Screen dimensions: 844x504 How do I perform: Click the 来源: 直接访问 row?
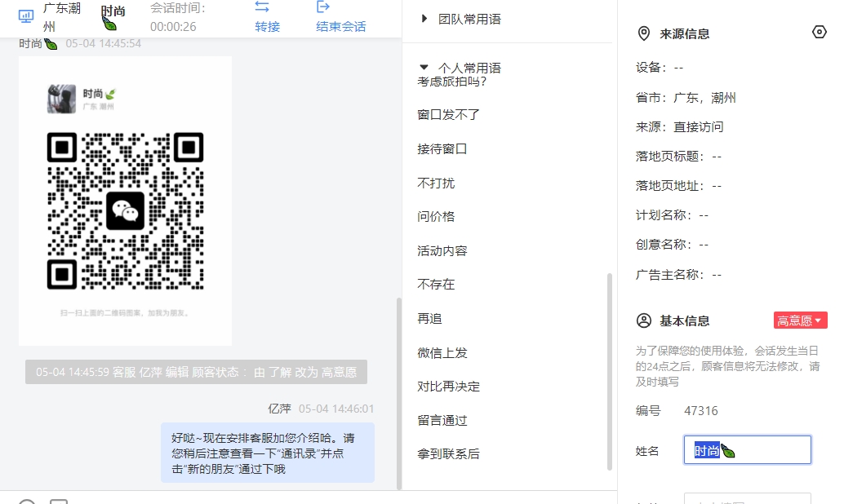[679, 127]
